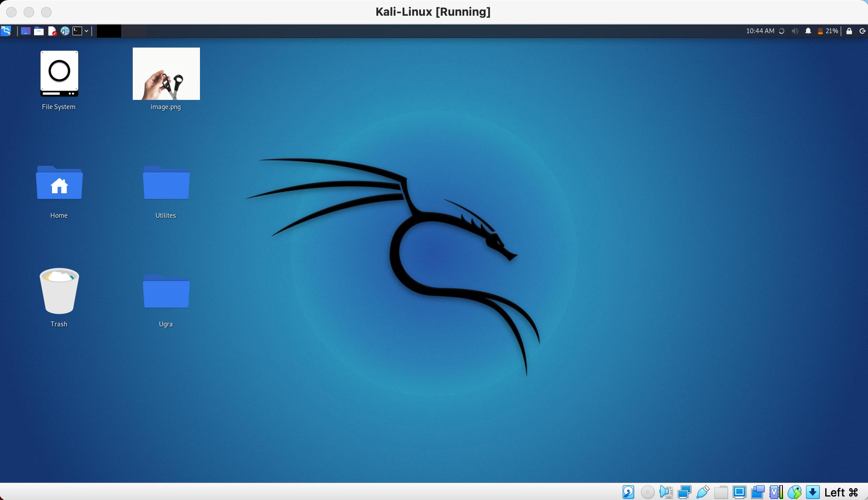Screen dimensions: 868x500
Task: Select the Ugra folder
Action: (x=166, y=291)
